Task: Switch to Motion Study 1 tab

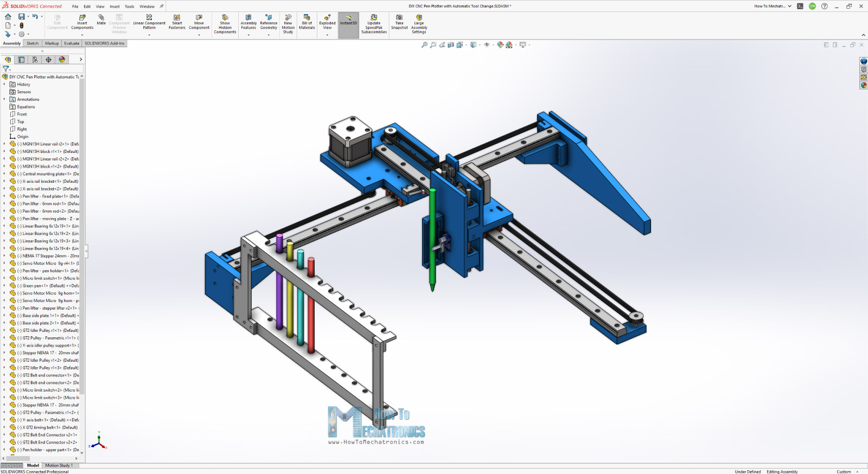Action: (x=59, y=465)
